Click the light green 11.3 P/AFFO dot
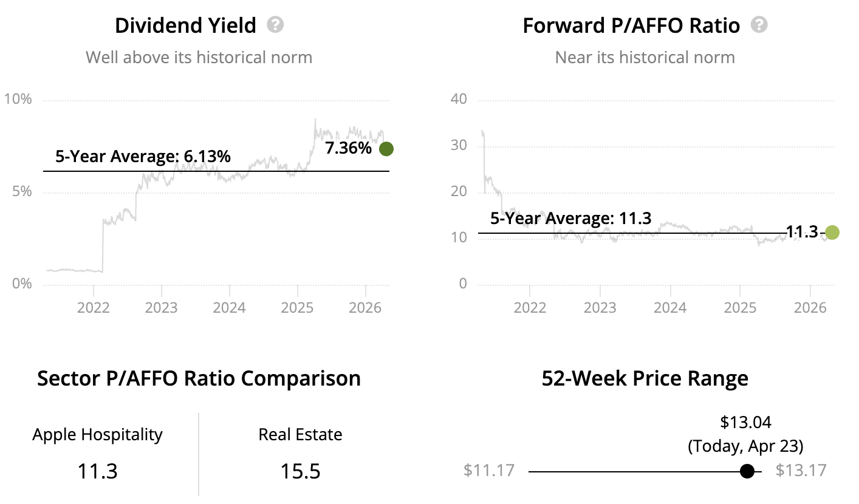 click(x=832, y=233)
